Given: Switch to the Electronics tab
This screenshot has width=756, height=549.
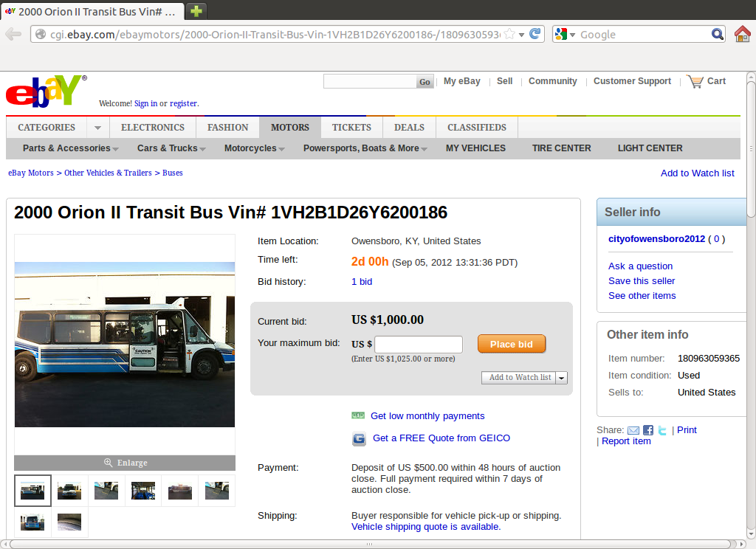Looking at the screenshot, I should [152, 128].
